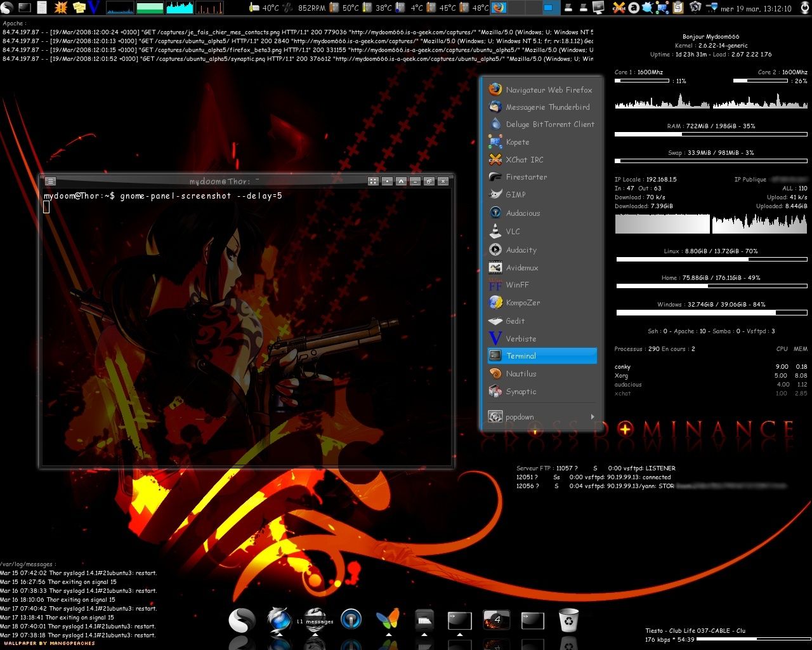Click the Firefox button in the top taskbar
This screenshot has width=812, height=650.
point(499,8)
